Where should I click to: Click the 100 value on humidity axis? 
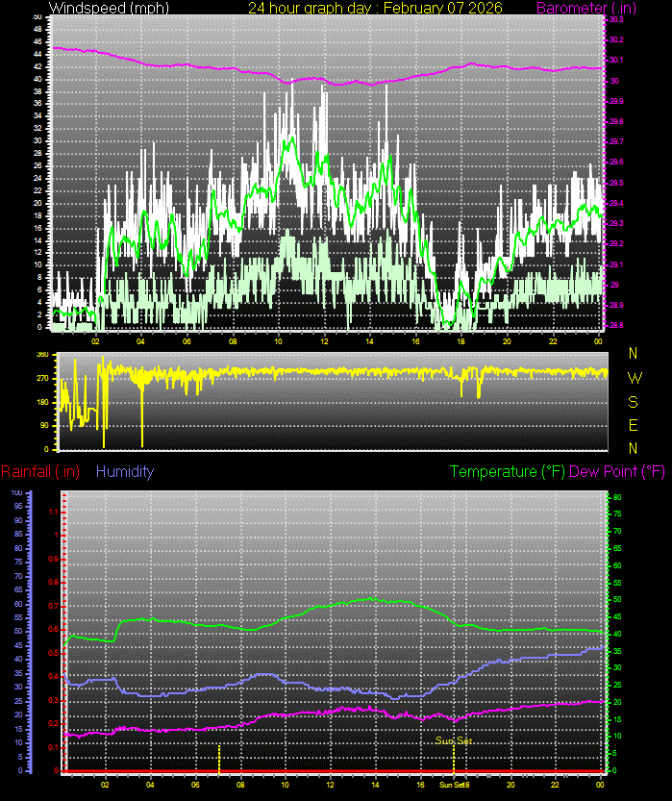click(16, 492)
